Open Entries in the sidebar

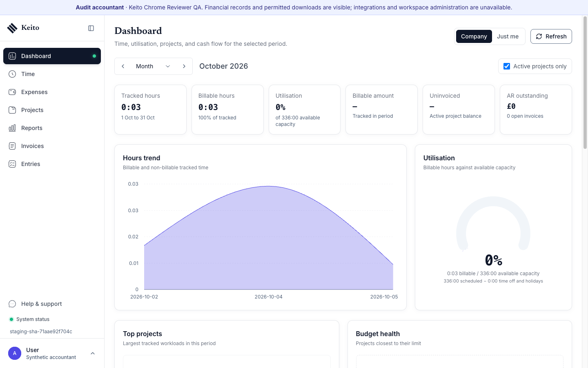(52, 164)
